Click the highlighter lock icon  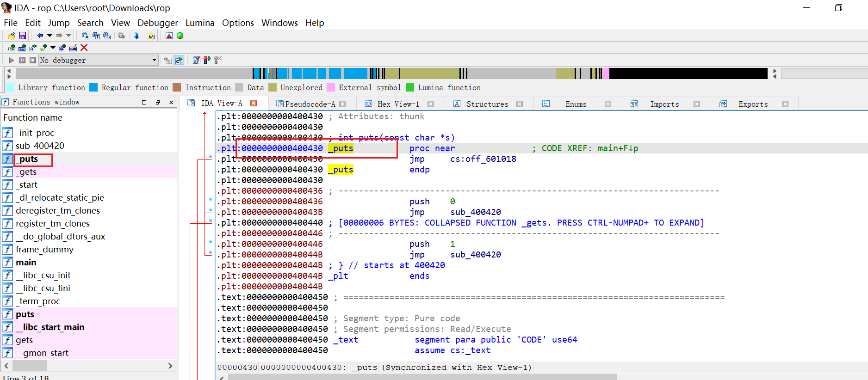tap(151, 36)
